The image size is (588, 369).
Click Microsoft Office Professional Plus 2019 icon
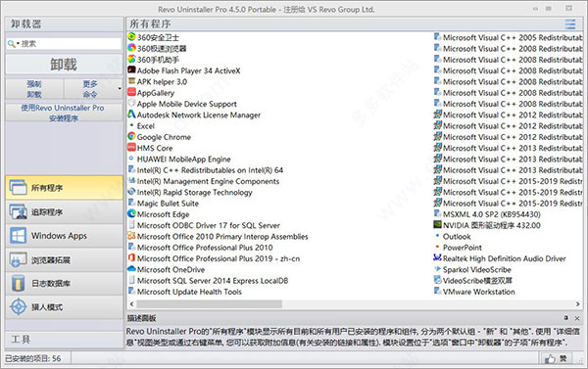tap(131, 257)
